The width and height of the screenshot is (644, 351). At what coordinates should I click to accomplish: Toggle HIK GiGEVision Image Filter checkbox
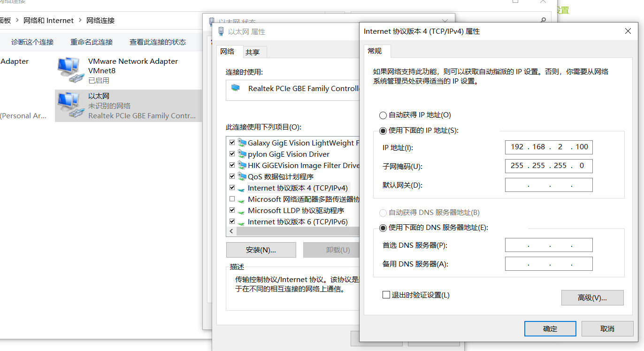(232, 165)
